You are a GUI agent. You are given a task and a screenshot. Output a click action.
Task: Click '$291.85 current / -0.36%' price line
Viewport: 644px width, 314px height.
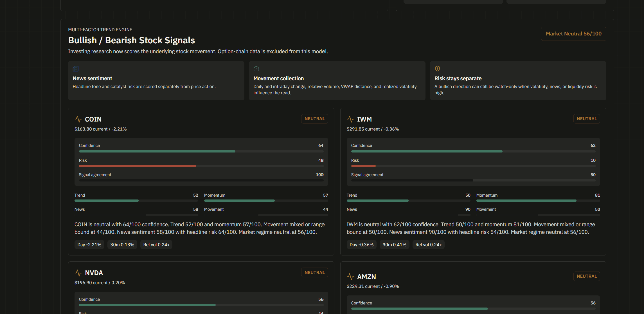373,129
